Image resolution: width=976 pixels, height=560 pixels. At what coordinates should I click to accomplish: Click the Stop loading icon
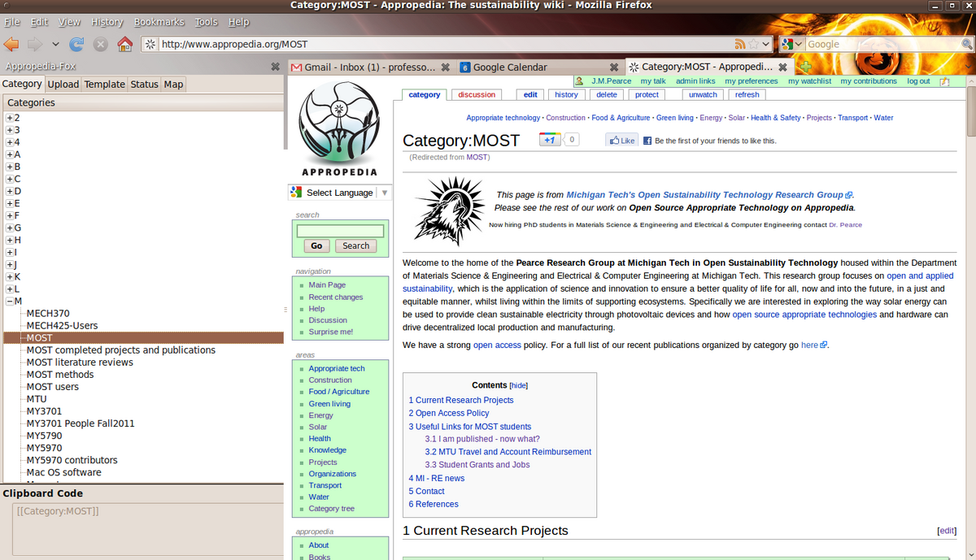pos(100,44)
